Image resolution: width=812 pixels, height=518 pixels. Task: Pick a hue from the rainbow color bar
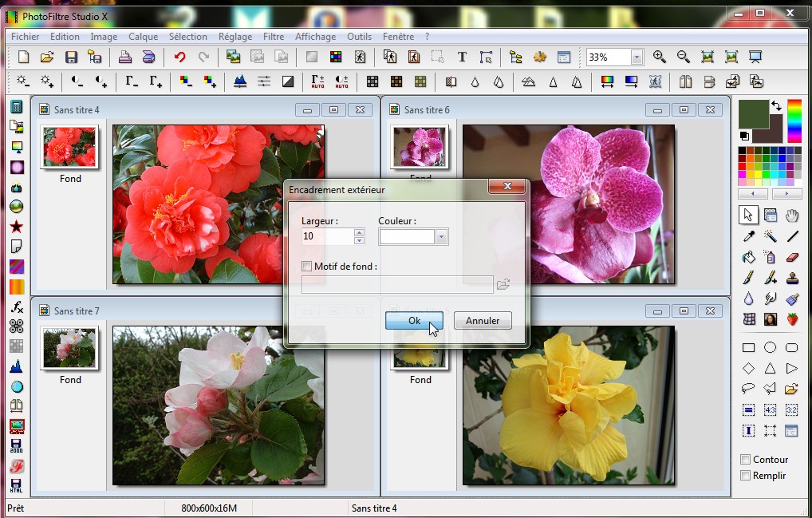(794, 121)
